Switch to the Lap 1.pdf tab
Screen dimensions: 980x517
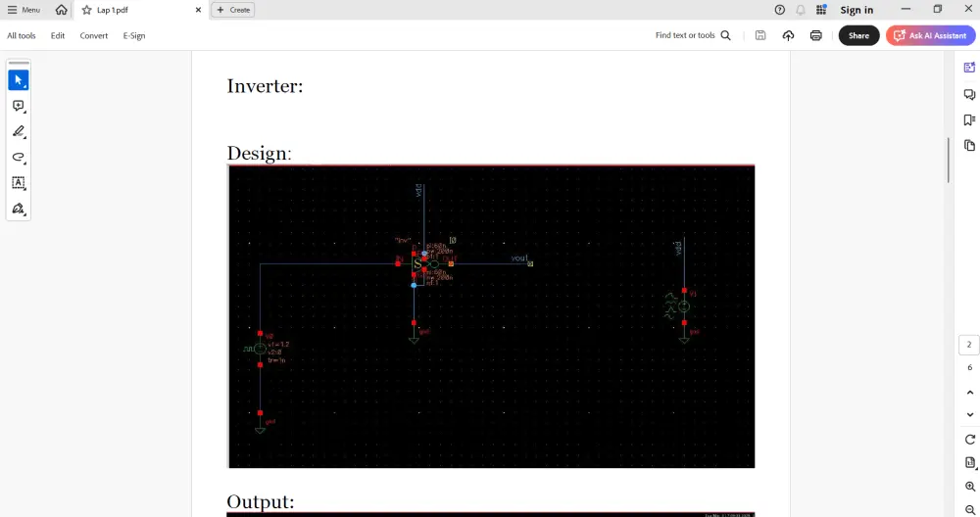pyautogui.click(x=140, y=10)
